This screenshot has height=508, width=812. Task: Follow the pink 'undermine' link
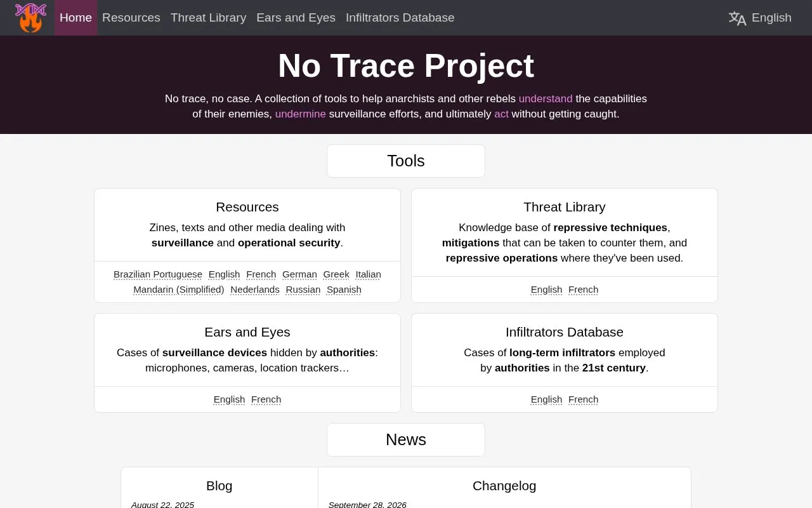tap(301, 114)
